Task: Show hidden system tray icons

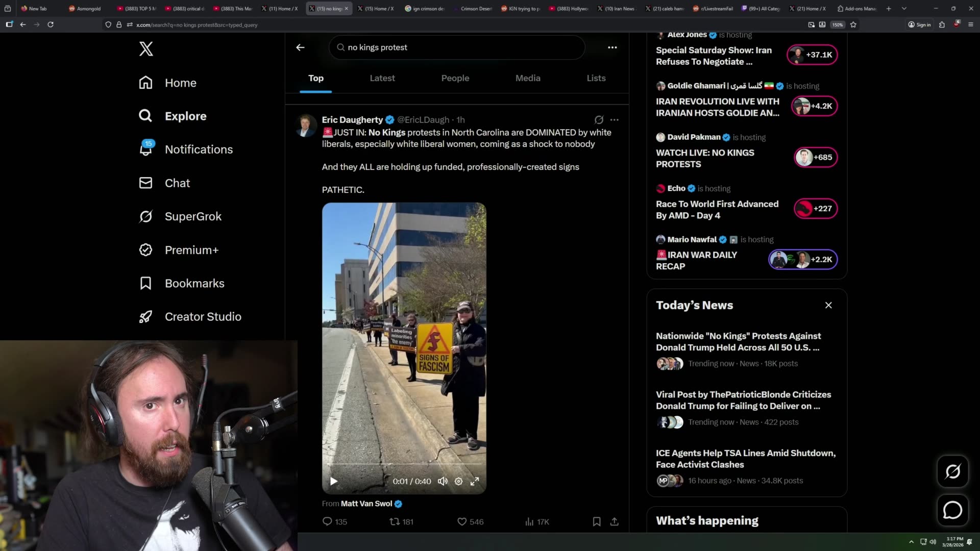Action: coord(911,542)
